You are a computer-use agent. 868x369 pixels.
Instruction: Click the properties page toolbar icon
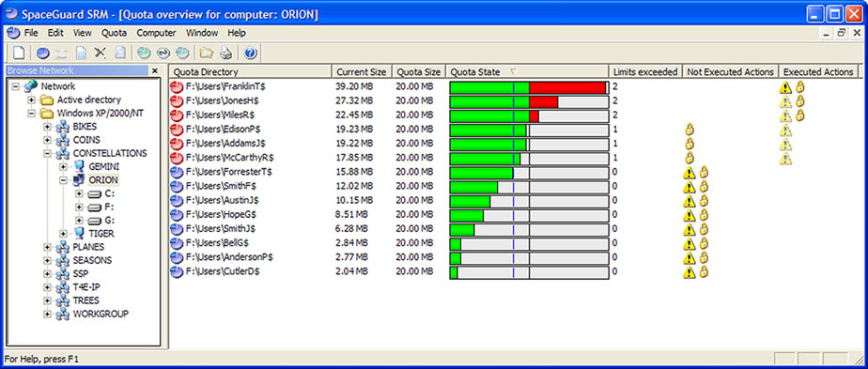tap(81, 54)
